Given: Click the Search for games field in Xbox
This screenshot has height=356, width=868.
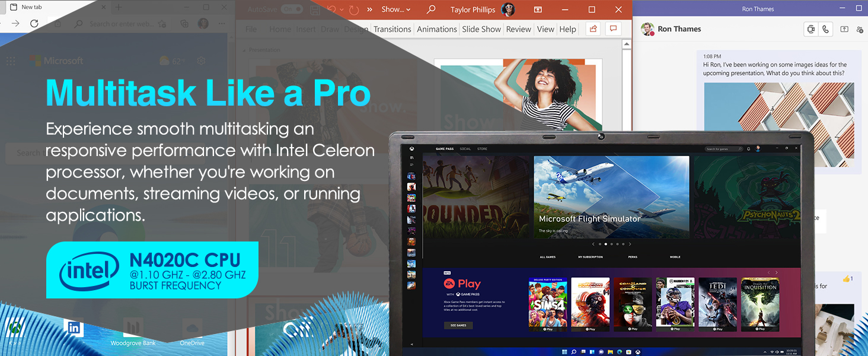Looking at the screenshot, I should coord(723,149).
